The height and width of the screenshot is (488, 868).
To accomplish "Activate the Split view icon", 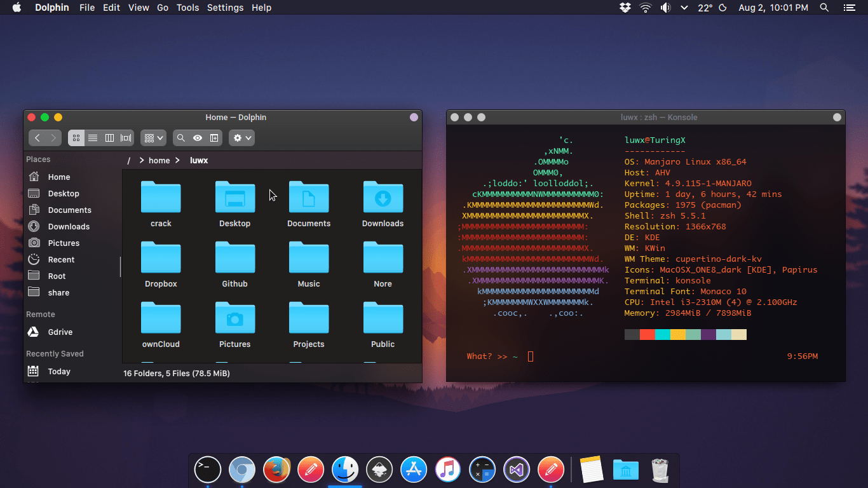I will click(214, 138).
